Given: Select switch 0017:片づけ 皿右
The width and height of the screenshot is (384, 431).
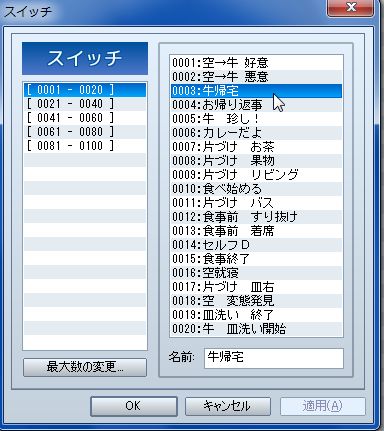Looking at the screenshot, I should tap(256, 287).
